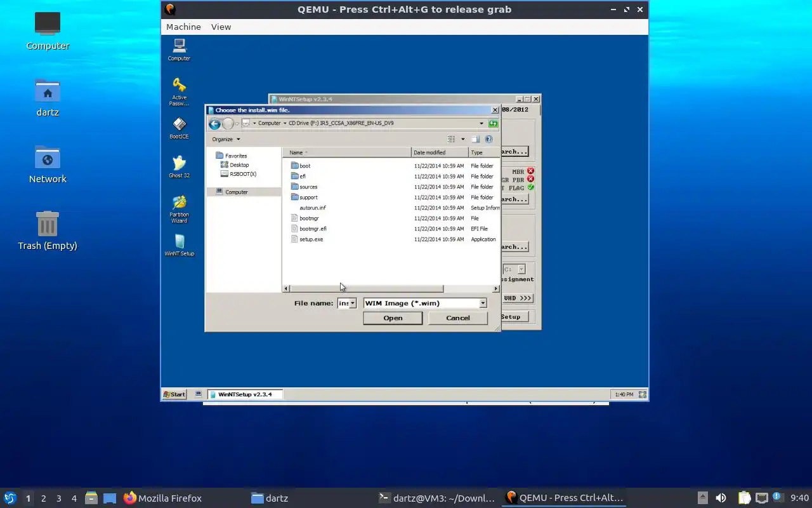Image resolution: width=812 pixels, height=508 pixels.
Task: Open address bar previous locations dropdown
Action: (481, 123)
